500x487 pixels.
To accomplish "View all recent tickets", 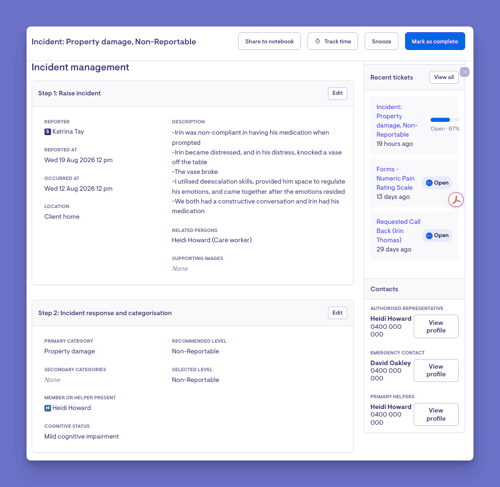I will [444, 77].
